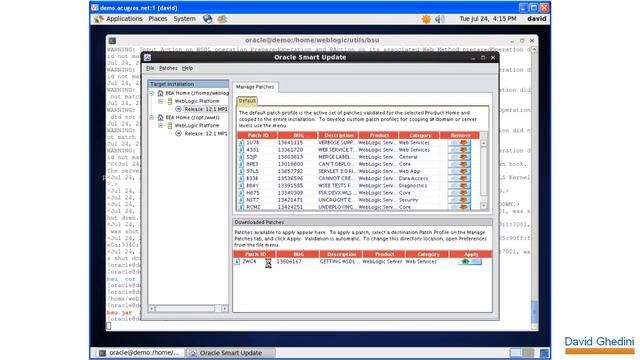Viewport: 640px width, 360px height.
Task: Sort installed patches by Patch ID header
Action: tap(257, 135)
